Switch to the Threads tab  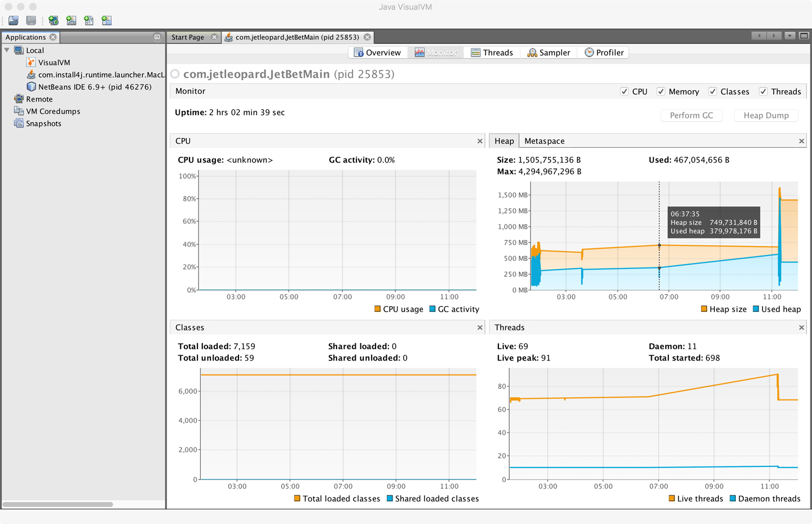click(x=492, y=52)
